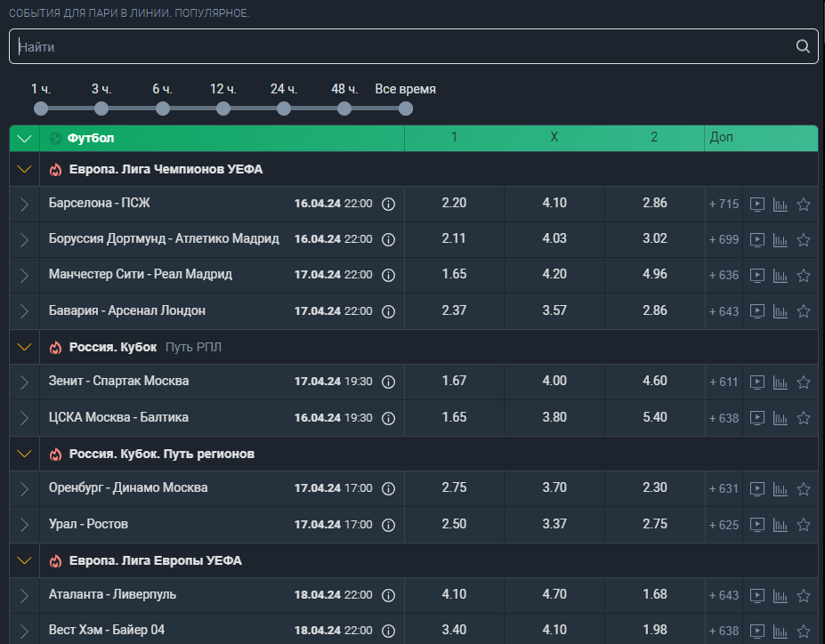Set time filter to Все время
Viewport: 825px width, 644px height.
pos(405,109)
